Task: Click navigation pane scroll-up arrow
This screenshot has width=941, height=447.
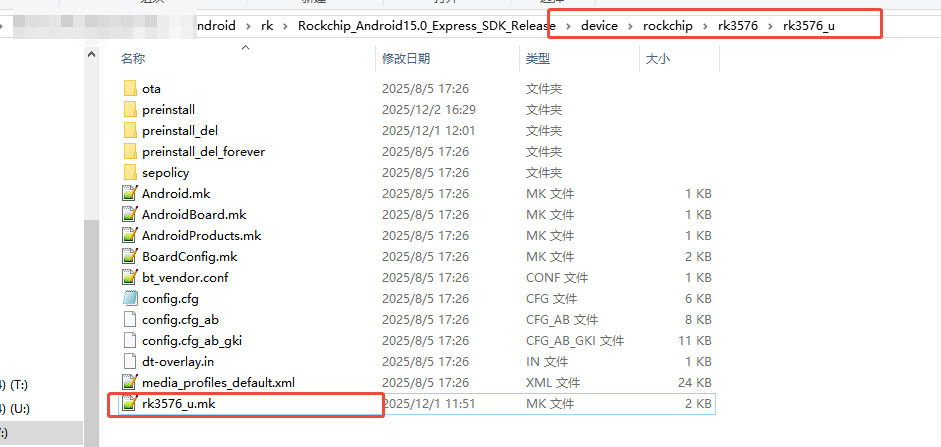Action: 91,54
